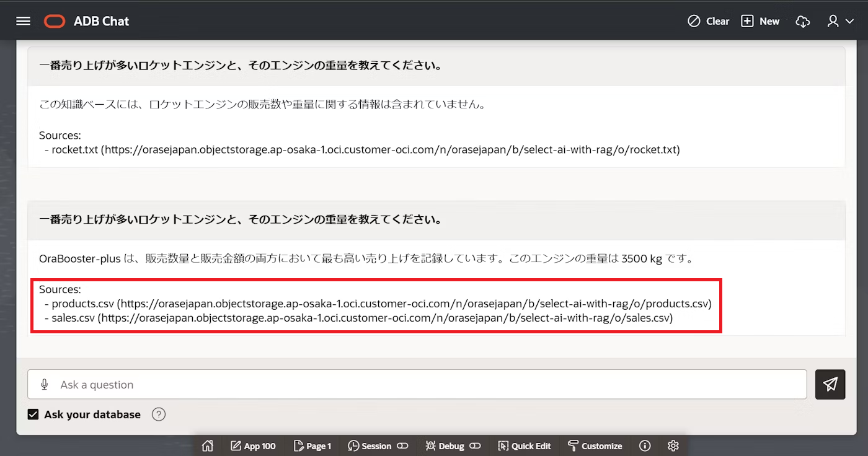This screenshot has width=868, height=456.
Task: Toggle the Debug switch on the developer toolbar
Action: 475,445
